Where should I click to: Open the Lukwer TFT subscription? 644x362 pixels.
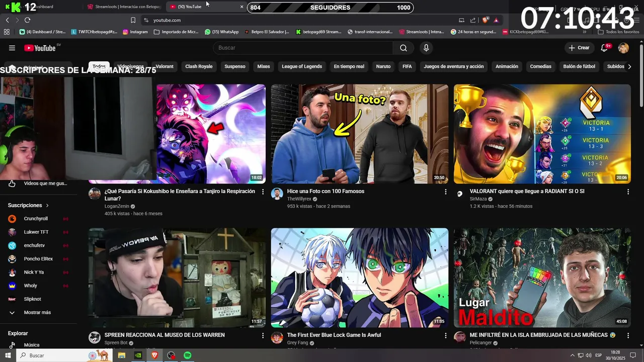click(36, 232)
